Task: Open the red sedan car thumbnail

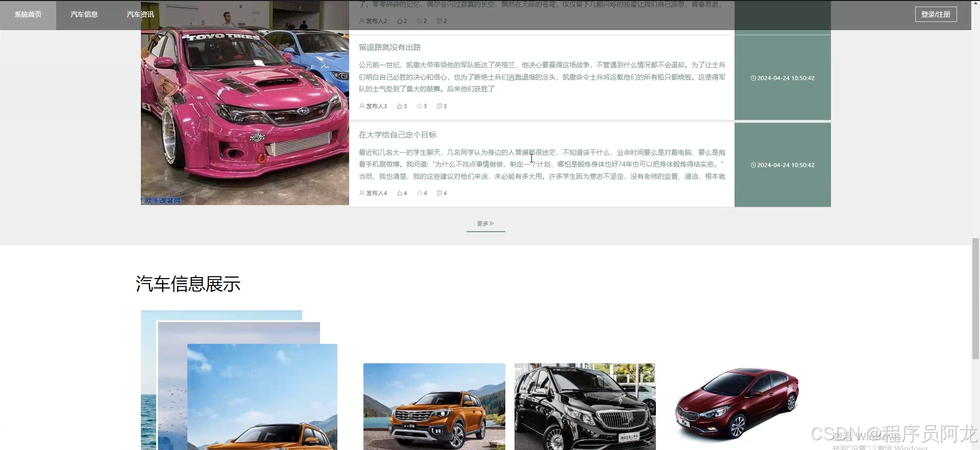Action: pos(737,403)
